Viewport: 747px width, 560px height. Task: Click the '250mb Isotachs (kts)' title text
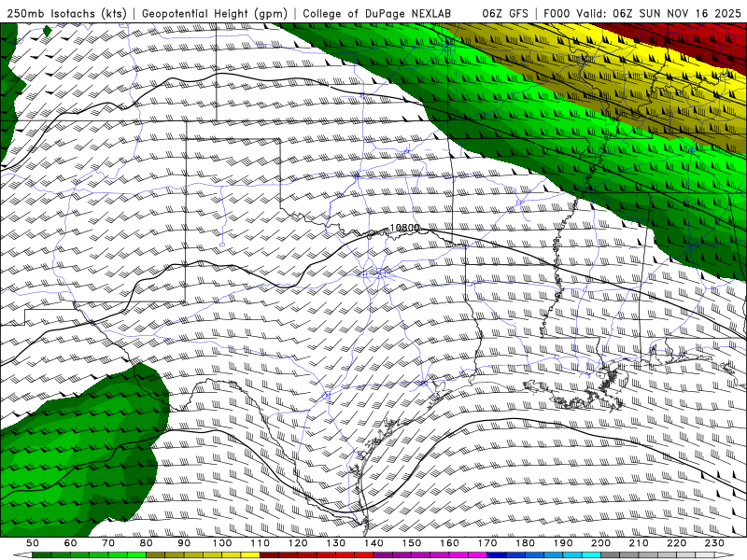66,13
